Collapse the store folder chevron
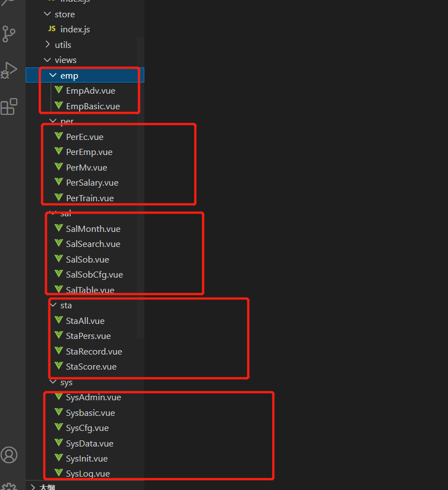This screenshot has width=448, height=490. (47, 14)
